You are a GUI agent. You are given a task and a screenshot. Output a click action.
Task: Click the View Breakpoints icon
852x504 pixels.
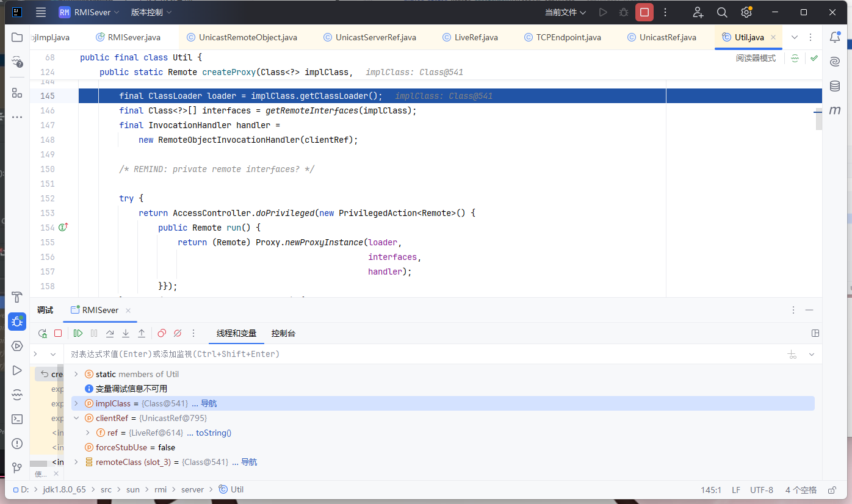click(162, 333)
